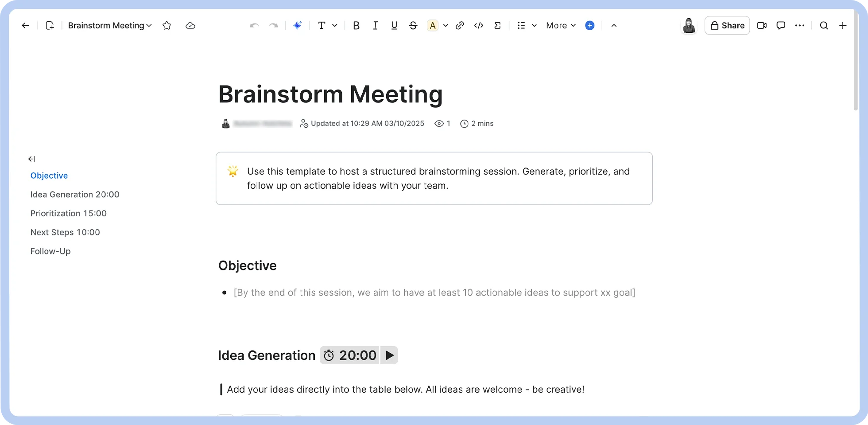This screenshot has height=425, width=868.
Task: Toggle bold formatting
Action: [x=356, y=25]
